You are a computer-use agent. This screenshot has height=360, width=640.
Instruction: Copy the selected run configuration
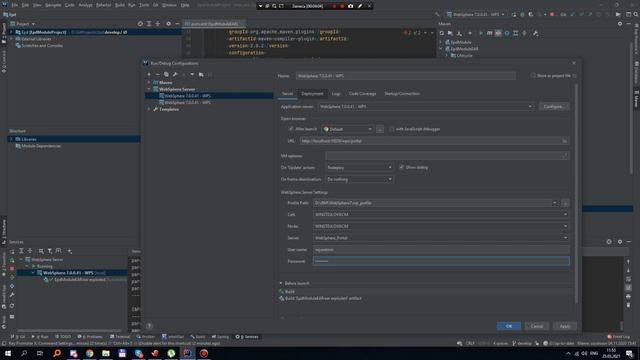point(166,74)
